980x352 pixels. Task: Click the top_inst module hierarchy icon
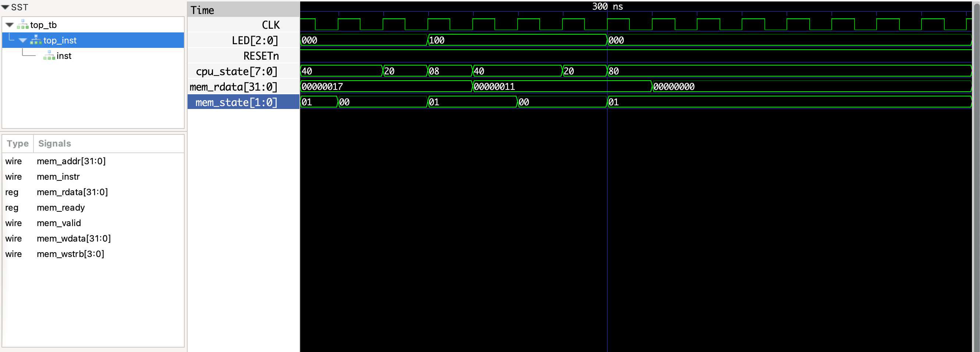(36, 40)
